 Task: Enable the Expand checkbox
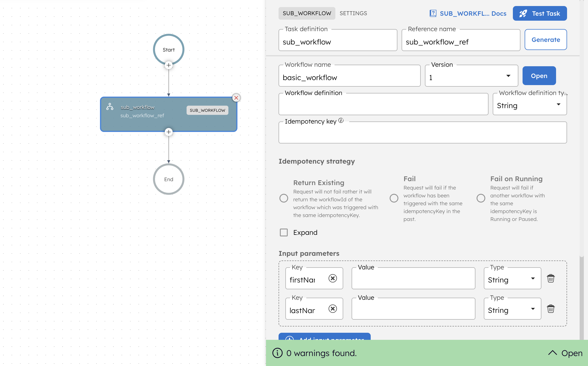(284, 232)
